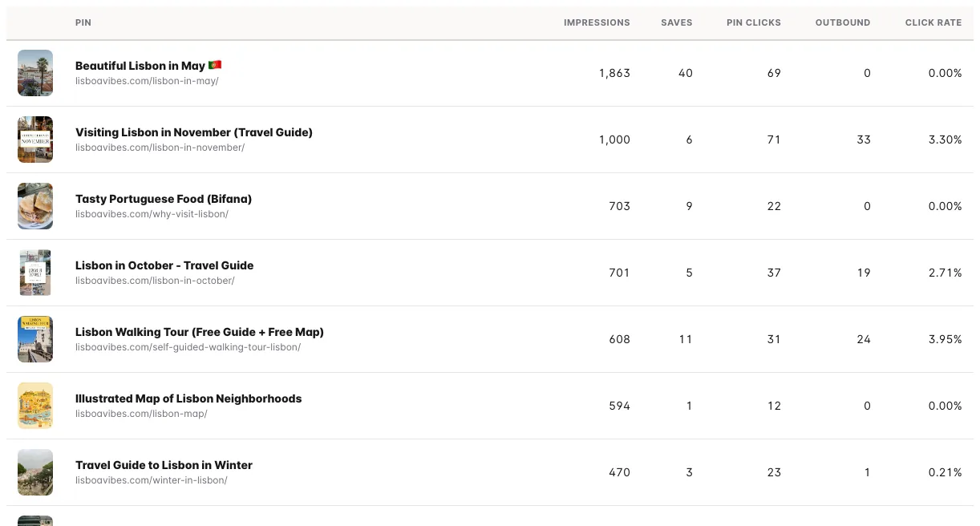Select the 24 outbound value
The width and height of the screenshot is (980, 526).
[x=864, y=339]
